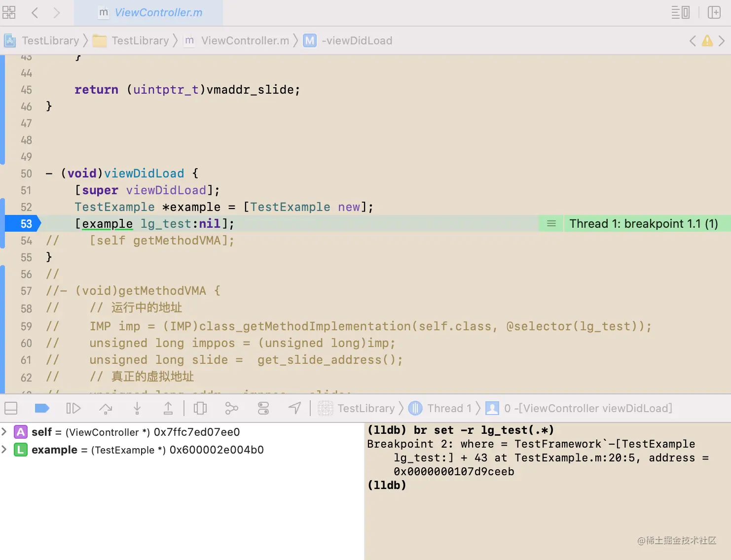Image resolution: width=731 pixels, height=560 pixels.
Task: Click the yellow warning issue icon
Action: click(x=707, y=40)
